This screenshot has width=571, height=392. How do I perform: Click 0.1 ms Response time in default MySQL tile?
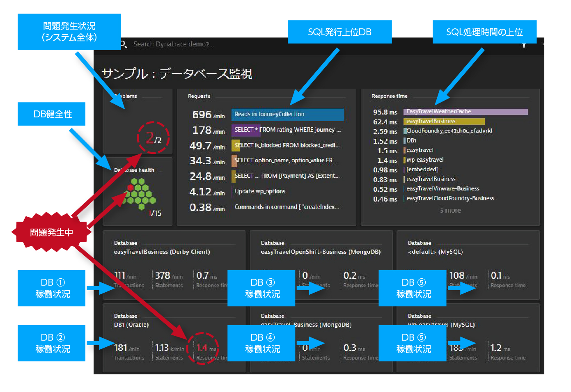point(508,280)
